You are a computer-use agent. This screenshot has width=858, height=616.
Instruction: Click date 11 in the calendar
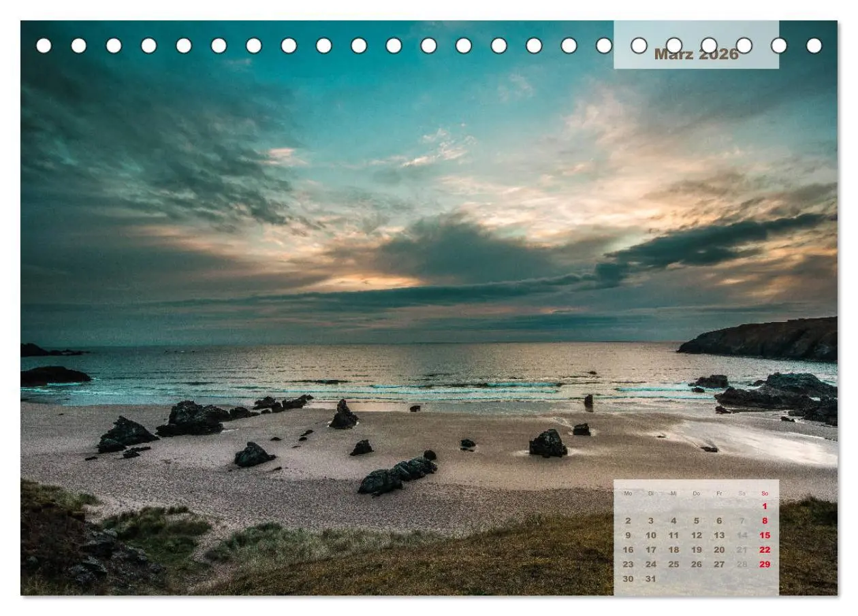click(673, 536)
